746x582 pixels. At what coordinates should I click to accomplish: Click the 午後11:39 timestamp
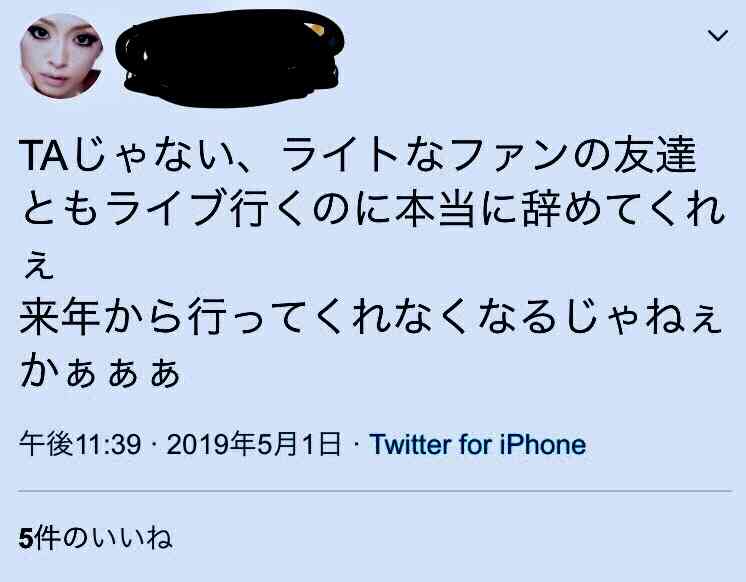click(x=80, y=444)
